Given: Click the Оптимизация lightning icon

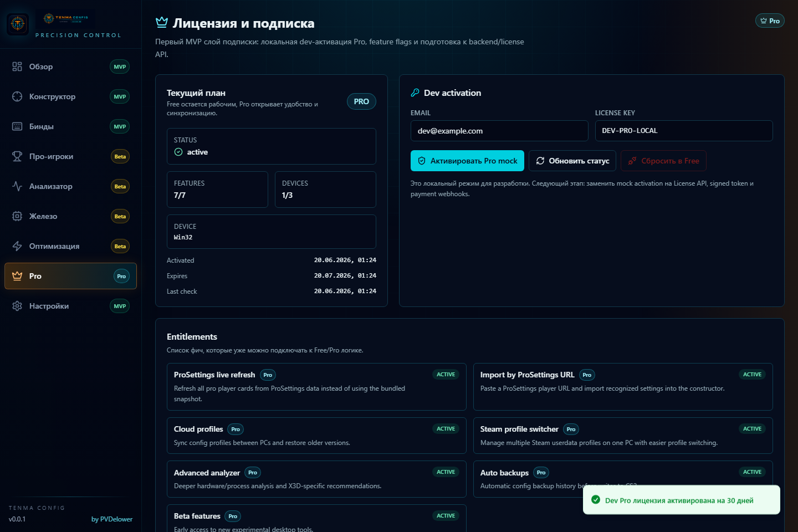Looking at the screenshot, I should click(x=17, y=246).
